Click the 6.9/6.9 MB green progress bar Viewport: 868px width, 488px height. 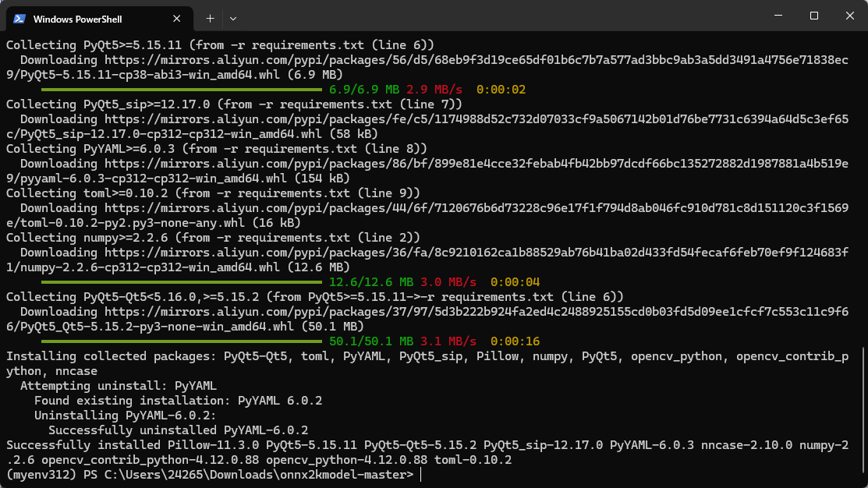point(181,90)
